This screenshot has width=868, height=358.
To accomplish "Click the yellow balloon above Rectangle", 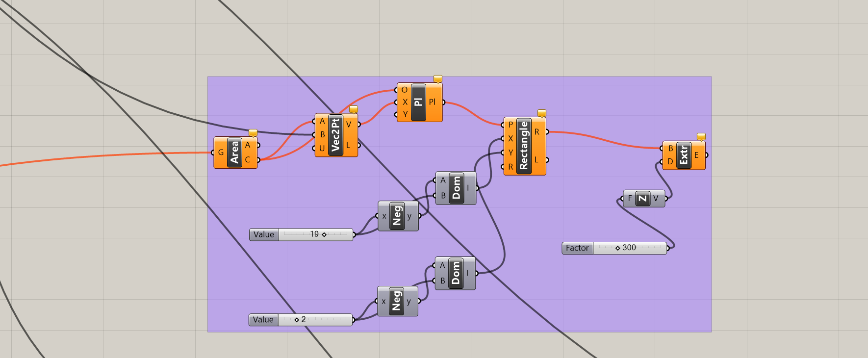I will (542, 113).
